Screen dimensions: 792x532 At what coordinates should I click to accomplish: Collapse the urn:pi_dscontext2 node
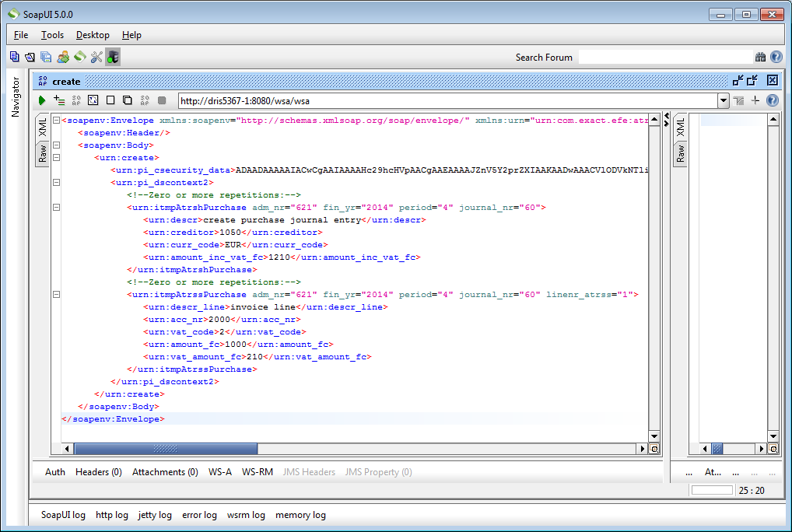pos(57,182)
